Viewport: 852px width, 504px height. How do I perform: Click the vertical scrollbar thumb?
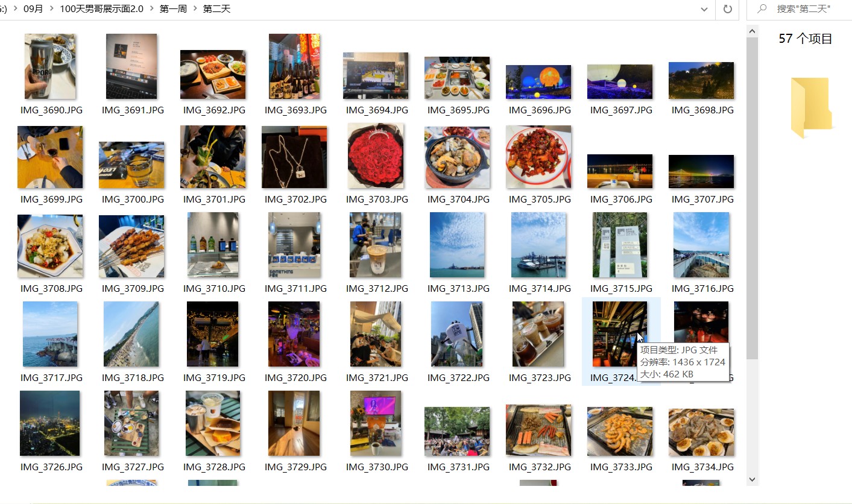[x=752, y=198]
